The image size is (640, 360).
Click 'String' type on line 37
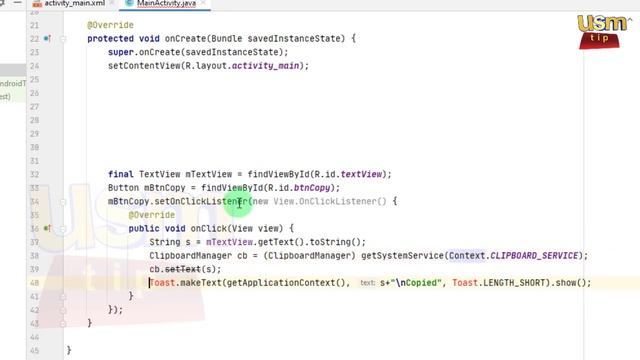click(164, 242)
